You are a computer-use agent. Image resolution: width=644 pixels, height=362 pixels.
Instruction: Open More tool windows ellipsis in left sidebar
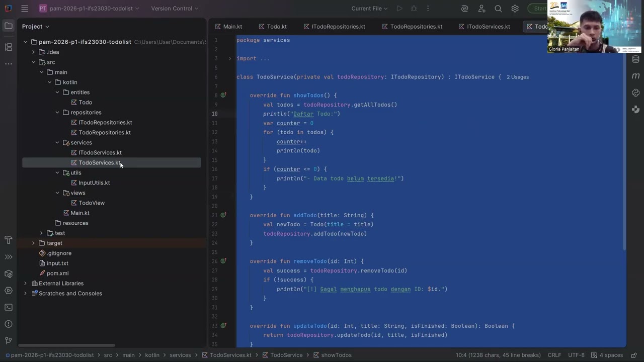9,64
